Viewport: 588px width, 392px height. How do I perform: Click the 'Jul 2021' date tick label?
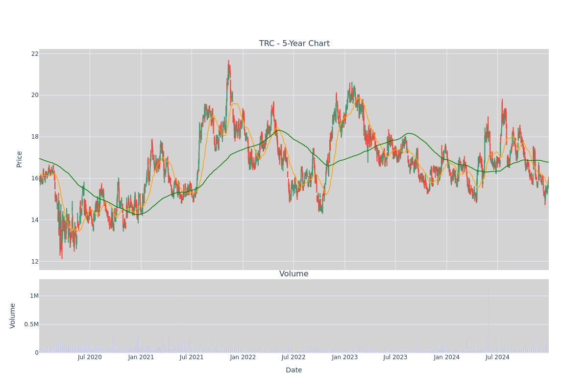[192, 357]
